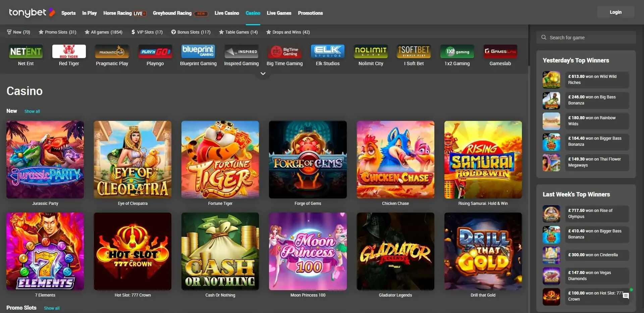Viewport: 644px width, 313px height.
Task: Open the tonybet home logo
Action: tap(32, 12)
